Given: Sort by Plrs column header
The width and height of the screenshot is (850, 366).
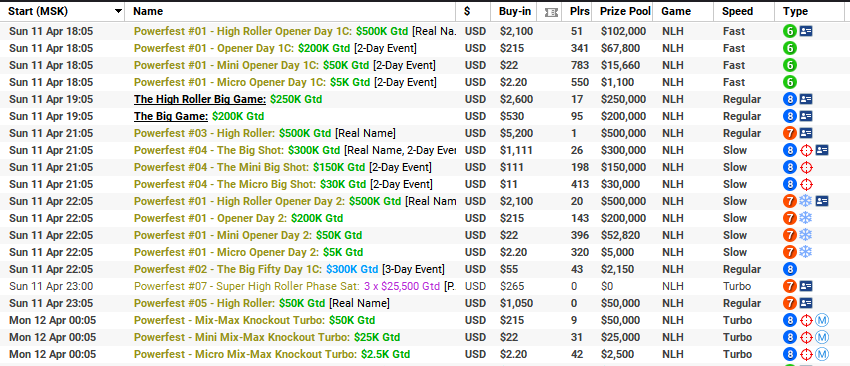Looking at the screenshot, I should 579,11.
